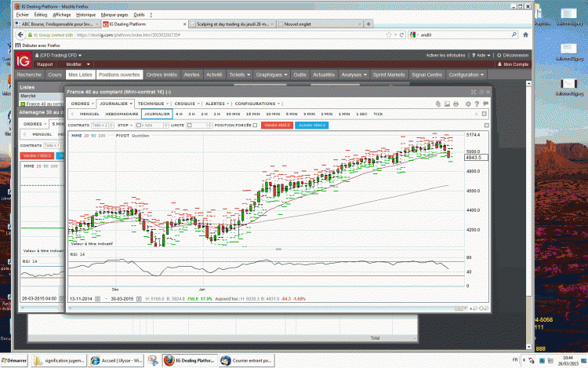Click the search magnifier icon
588x368 pixels.
514,35
